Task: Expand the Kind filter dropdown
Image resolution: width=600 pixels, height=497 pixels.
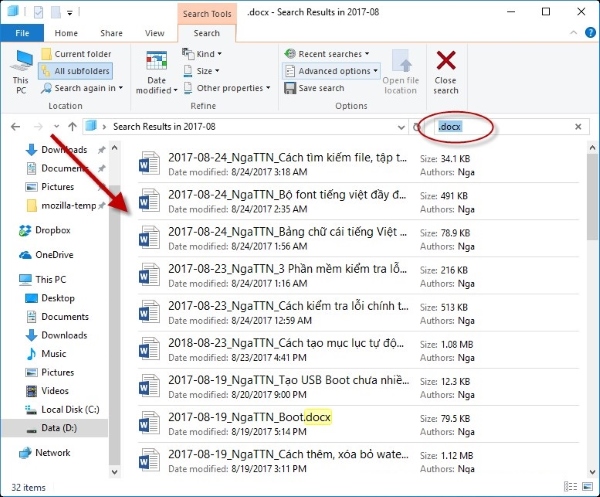Action: click(x=204, y=54)
